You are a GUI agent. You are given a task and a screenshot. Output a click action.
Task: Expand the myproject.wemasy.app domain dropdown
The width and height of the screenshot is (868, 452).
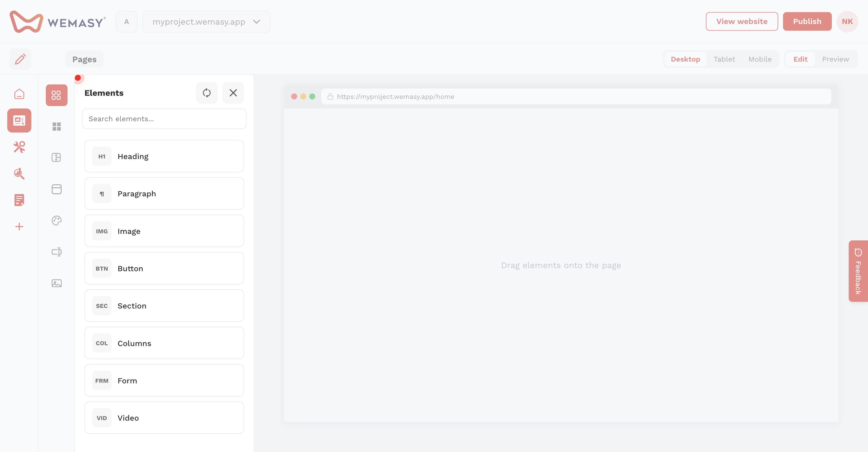(x=206, y=21)
